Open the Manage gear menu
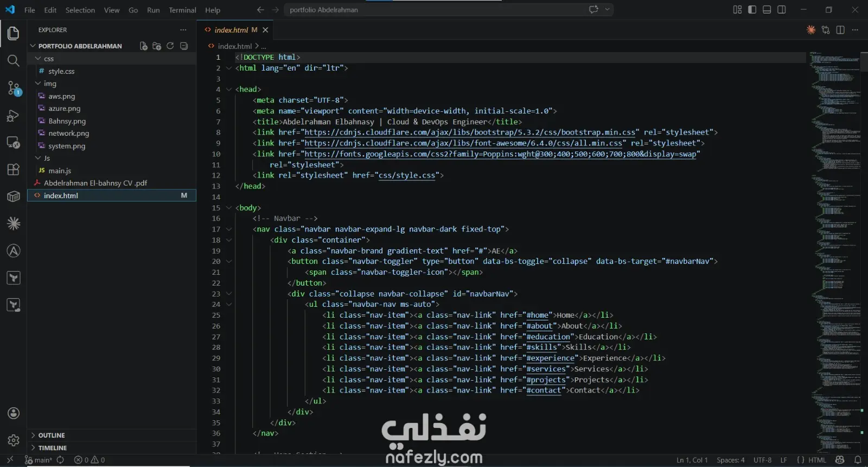The height and width of the screenshot is (467, 868). (14, 440)
